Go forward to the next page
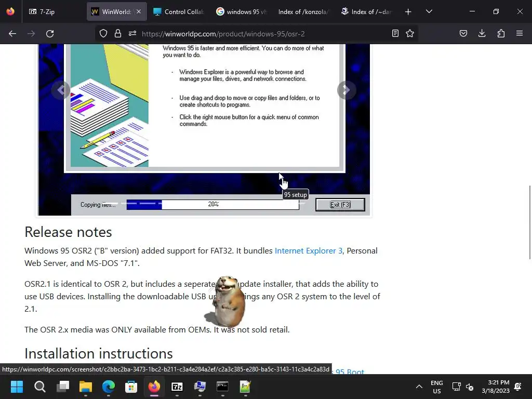 (31, 34)
